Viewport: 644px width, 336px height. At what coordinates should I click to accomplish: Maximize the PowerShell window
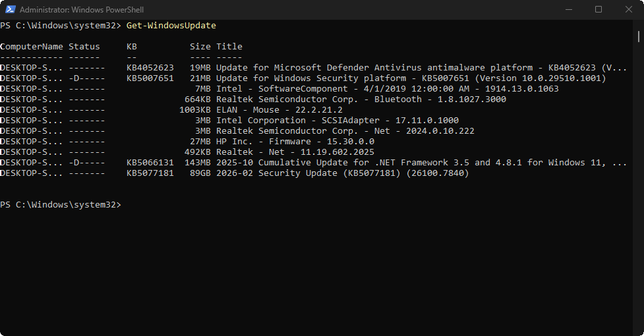[x=599, y=10]
